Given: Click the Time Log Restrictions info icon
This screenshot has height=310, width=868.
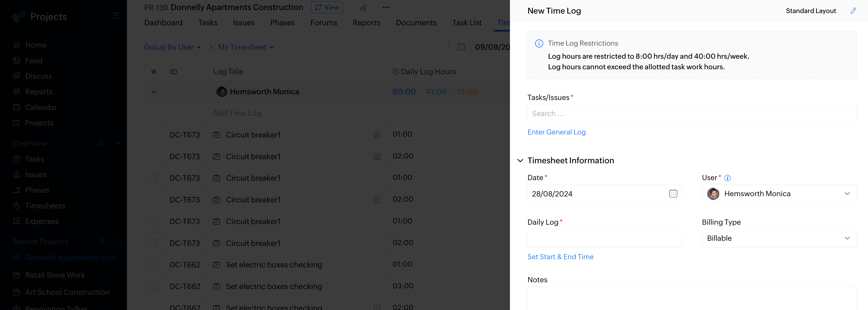Looking at the screenshot, I should point(539,43).
